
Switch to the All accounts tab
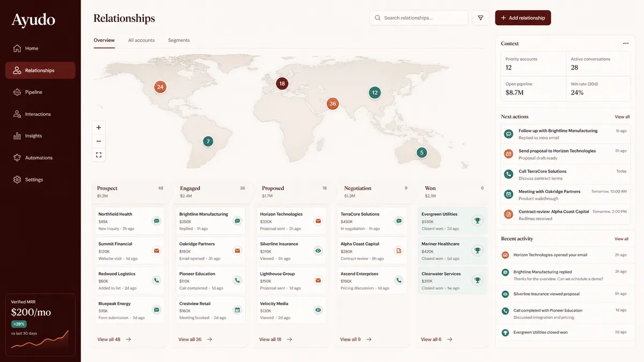pyautogui.click(x=141, y=40)
